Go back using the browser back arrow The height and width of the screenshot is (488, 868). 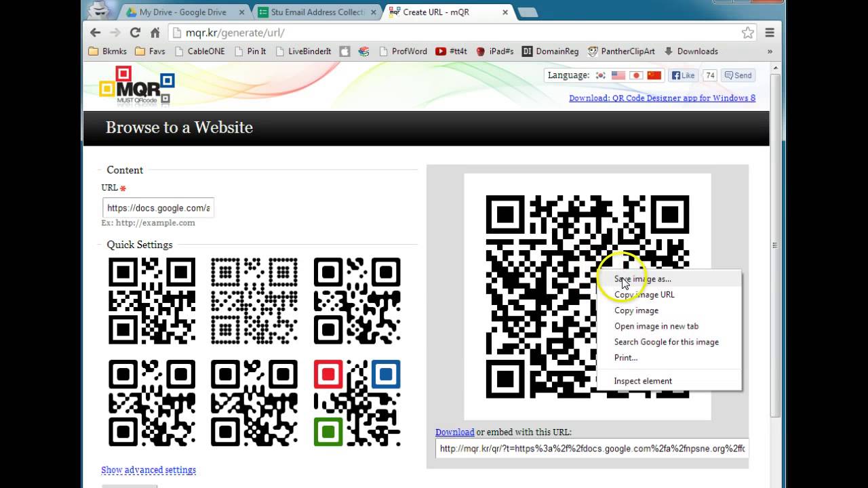[x=96, y=33]
